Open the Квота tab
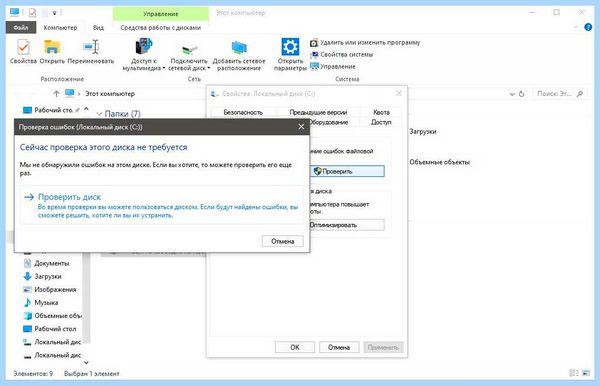Viewport: 600px width, 386px height. [x=381, y=112]
